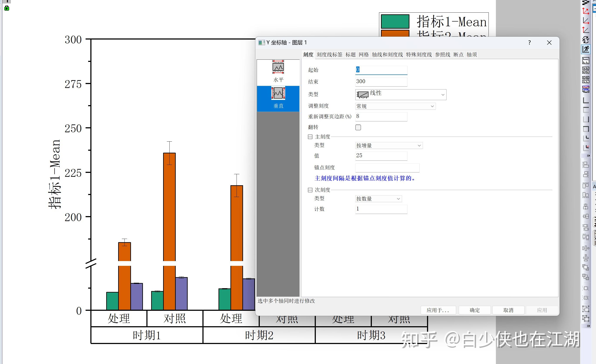Viewport: 596px width, 364px height.
Task: Click the add right-Y layer icon
Action: point(586,119)
